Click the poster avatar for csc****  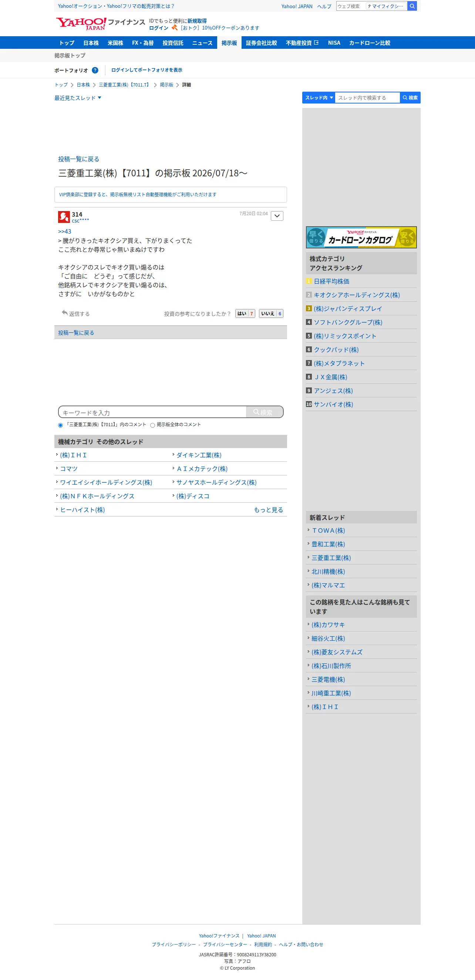(x=64, y=217)
